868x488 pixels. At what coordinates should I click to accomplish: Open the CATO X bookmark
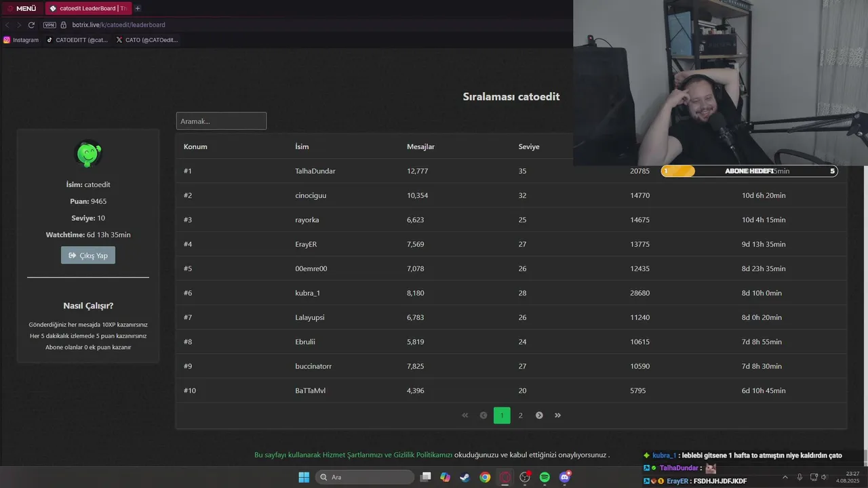point(146,40)
